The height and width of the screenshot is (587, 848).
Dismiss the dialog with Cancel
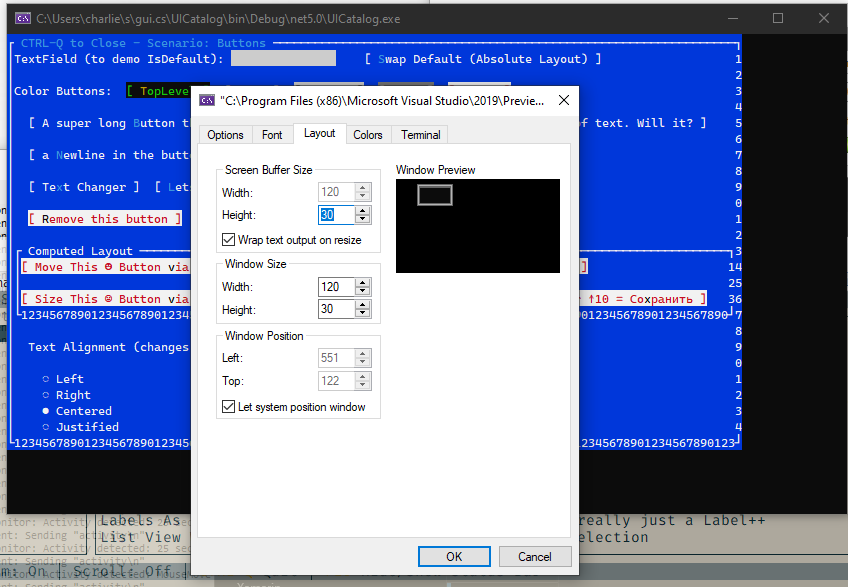coord(537,557)
